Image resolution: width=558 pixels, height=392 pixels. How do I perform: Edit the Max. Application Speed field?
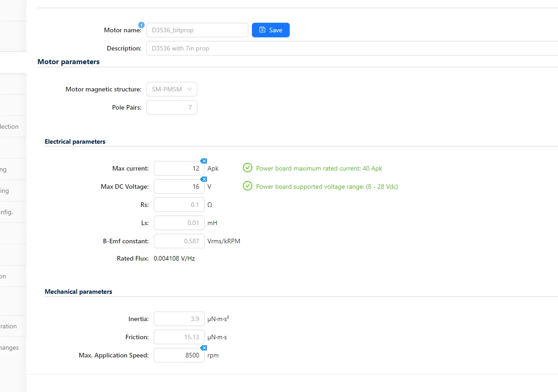[x=179, y=355]
